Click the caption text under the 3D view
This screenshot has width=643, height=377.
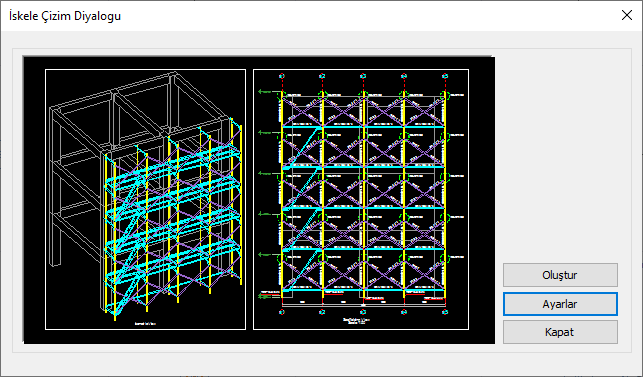(146, 324)
